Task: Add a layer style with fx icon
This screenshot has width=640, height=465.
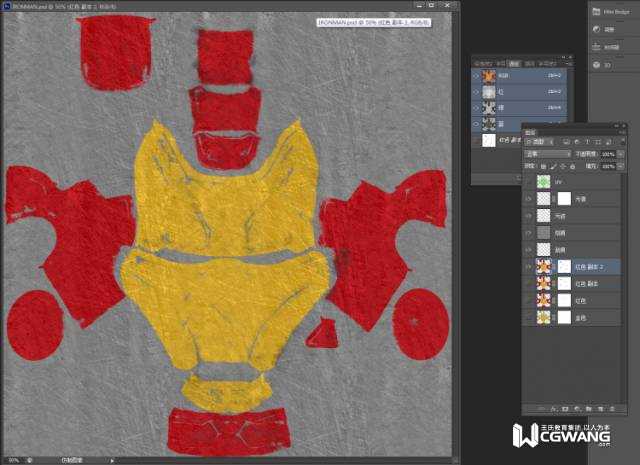Action: (554, 408)
